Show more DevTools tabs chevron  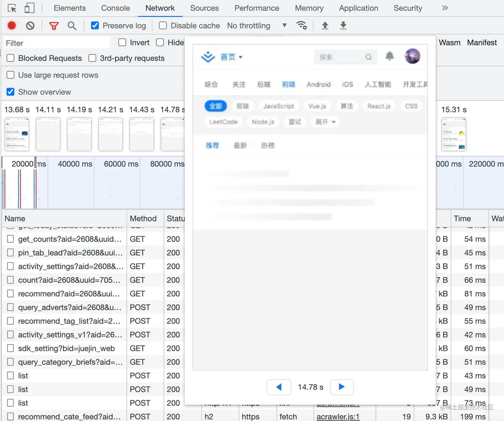pyautogui.click(x=445, y=8)
